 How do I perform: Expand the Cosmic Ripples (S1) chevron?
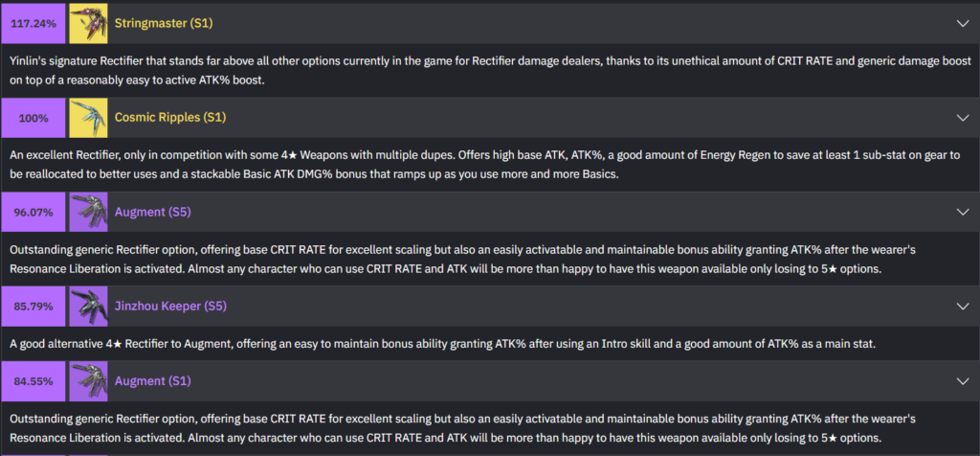pos(963,117)
